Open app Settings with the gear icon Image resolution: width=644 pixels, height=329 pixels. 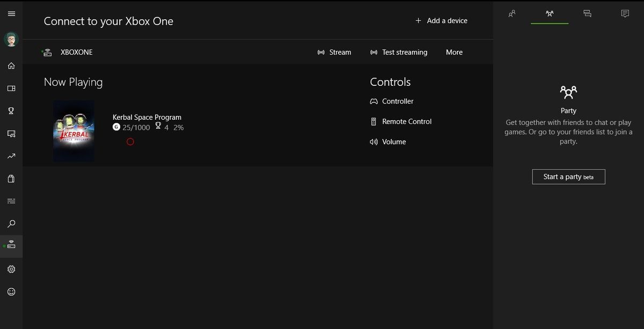(x=11, y=269)
